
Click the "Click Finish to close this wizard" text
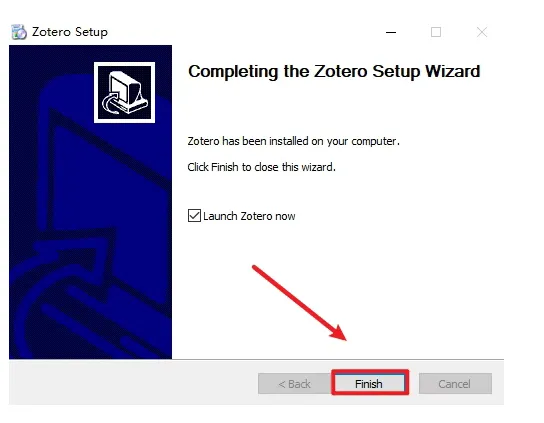coord(261,167)
